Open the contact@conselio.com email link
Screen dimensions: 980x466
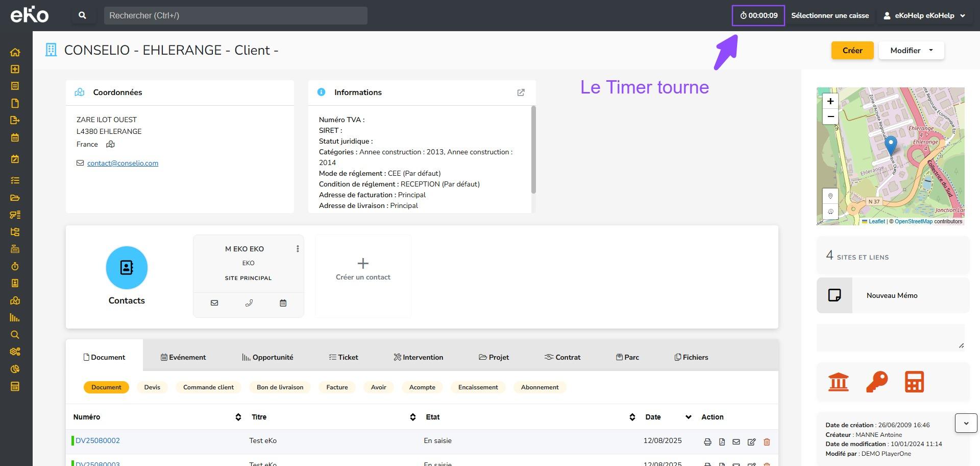pos(122,163)
